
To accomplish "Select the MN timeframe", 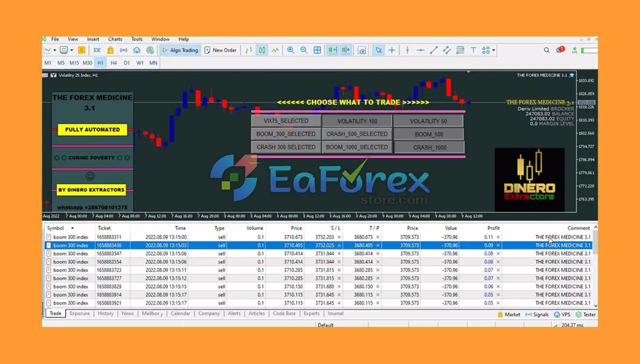I will tap(153, 63).
